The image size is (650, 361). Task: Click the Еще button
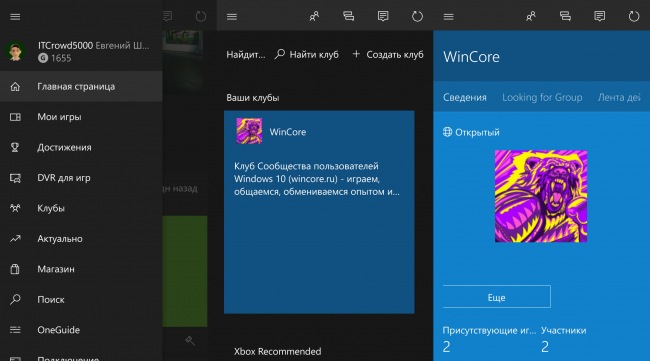(x=497, y=297)
